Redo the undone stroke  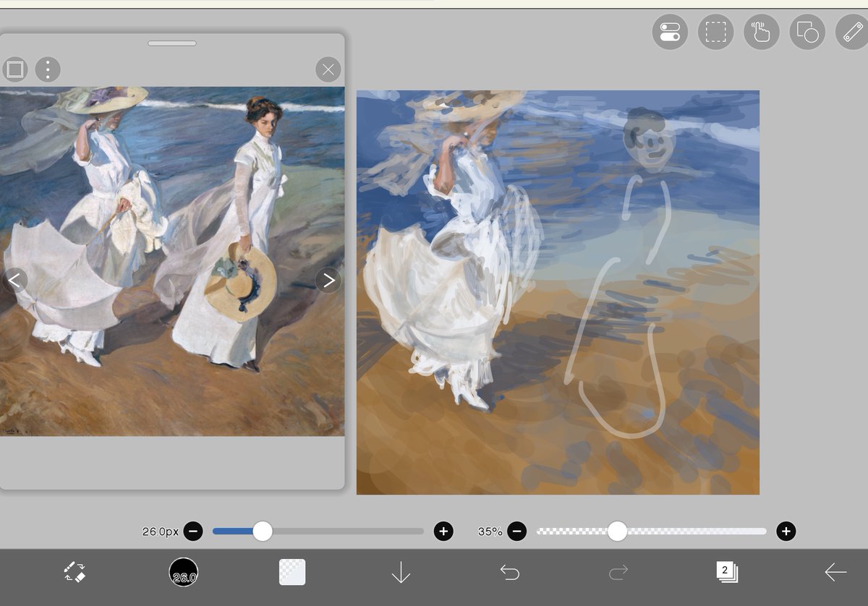tap(618, 572)
